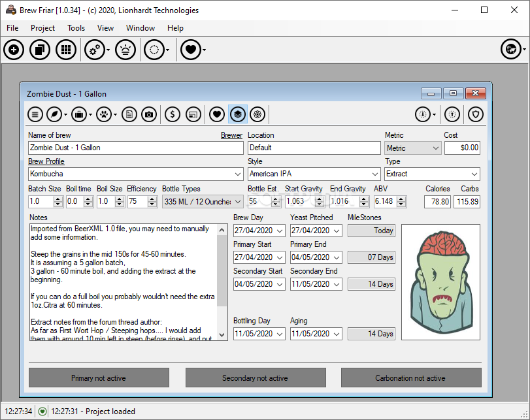Click the copy project icon
Viewport: 530px width, 420px height.
[40, 50]
